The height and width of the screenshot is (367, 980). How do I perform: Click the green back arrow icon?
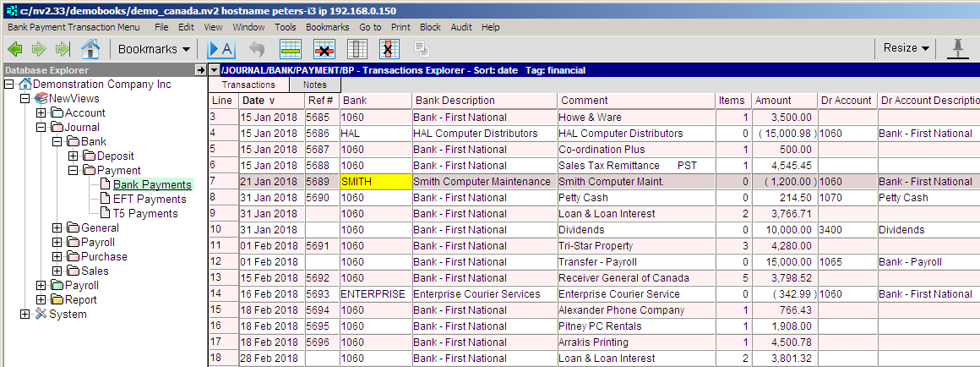pyautogui.click(x=15, y=49)
